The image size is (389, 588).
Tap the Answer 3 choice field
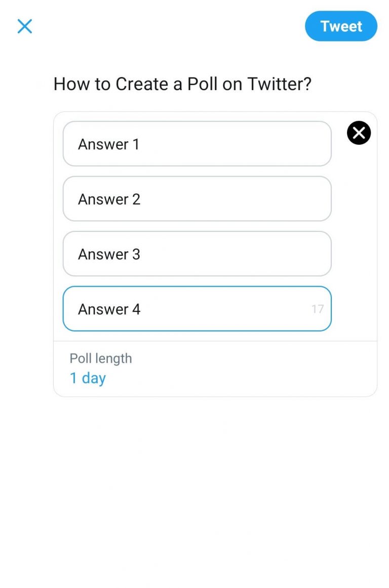click(x=197, y=254)
